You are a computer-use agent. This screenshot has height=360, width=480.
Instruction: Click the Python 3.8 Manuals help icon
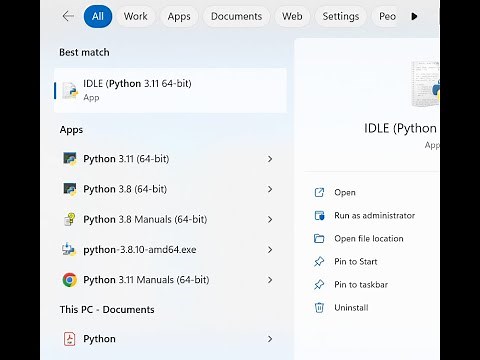70,219
